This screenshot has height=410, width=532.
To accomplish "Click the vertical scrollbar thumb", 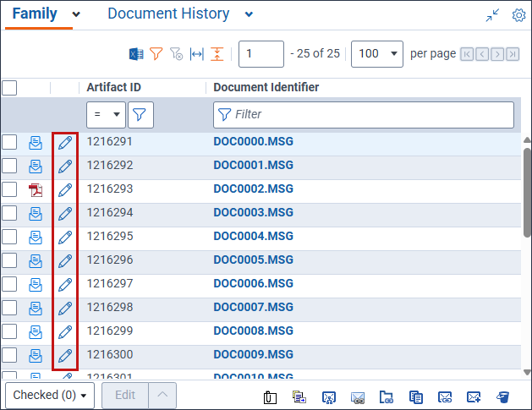I will pos(527,192).
